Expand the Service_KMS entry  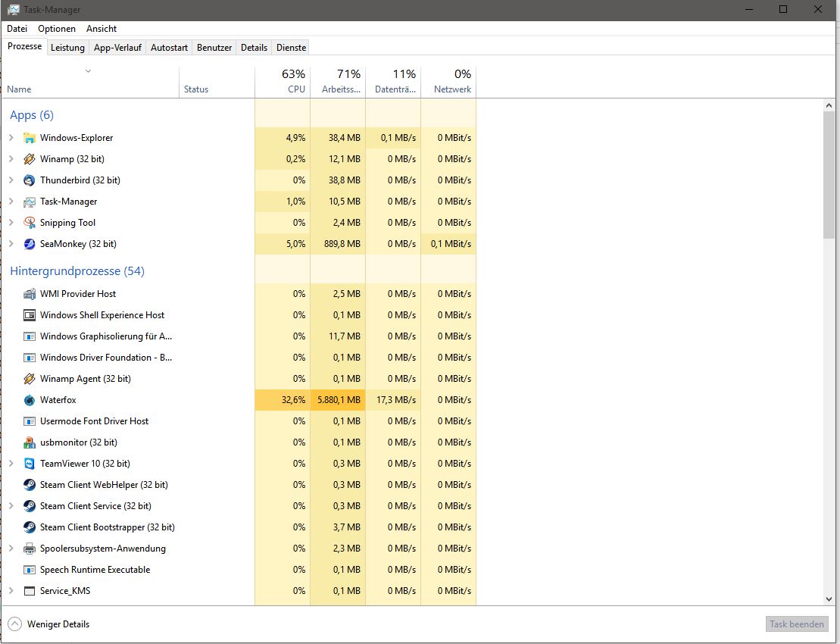[x=11, y=591]
